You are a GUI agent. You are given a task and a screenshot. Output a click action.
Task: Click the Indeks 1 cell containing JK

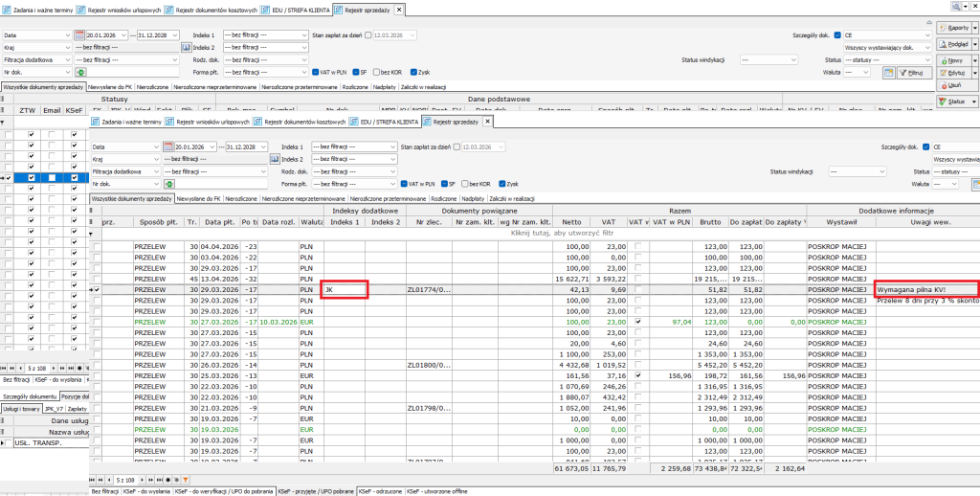[x=344, y=287]
